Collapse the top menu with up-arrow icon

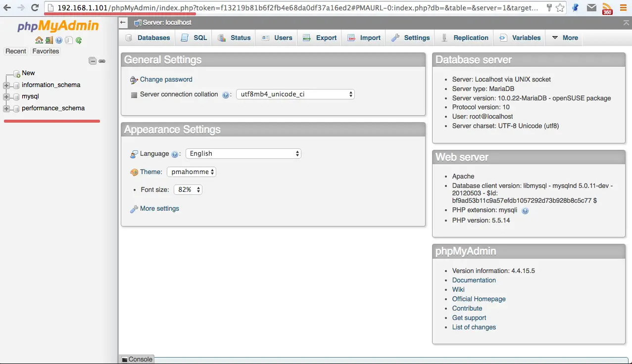click(x=627, y=23)
